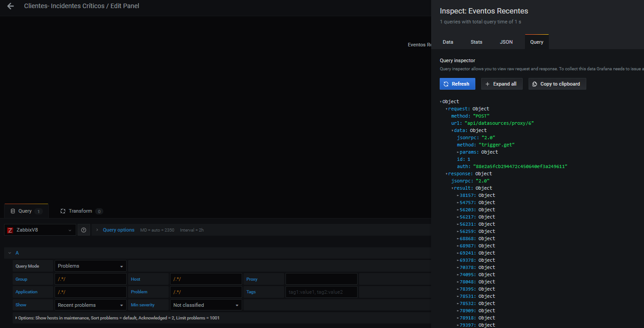Click the query letter A label
The image size is (644, 328).
(17, 253)
